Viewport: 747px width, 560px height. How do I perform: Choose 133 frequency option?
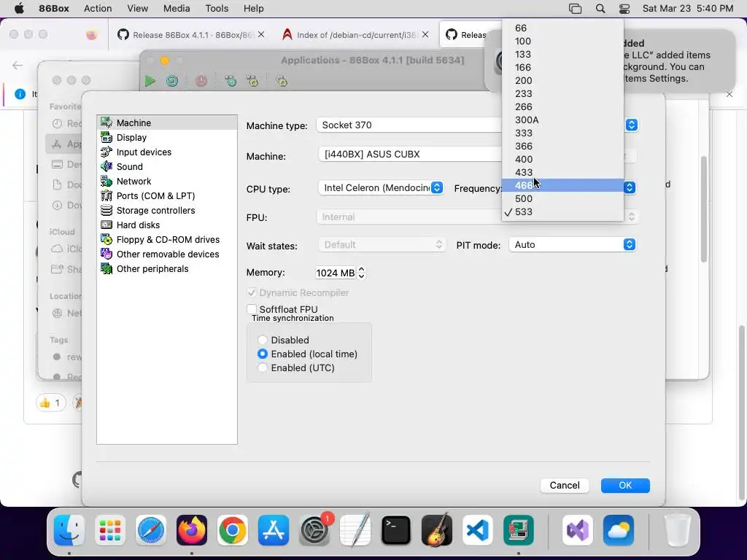coord(562,54)
